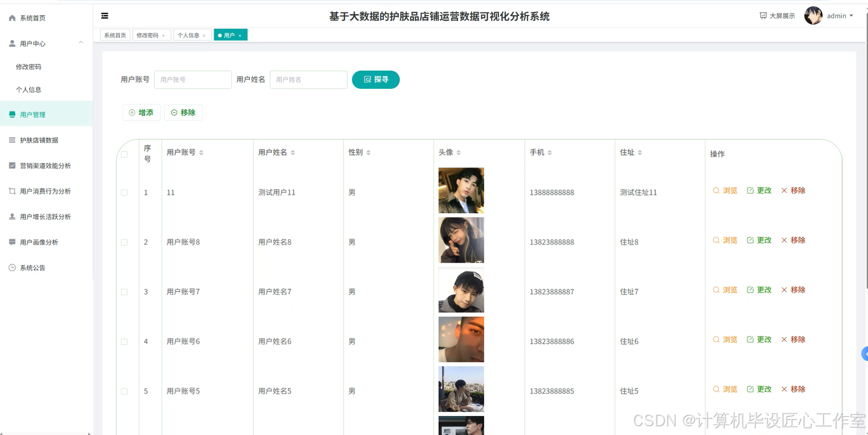Open the admin dropdown arrow
The height and width of the screenshot is (435, 868).
point(851,16)
